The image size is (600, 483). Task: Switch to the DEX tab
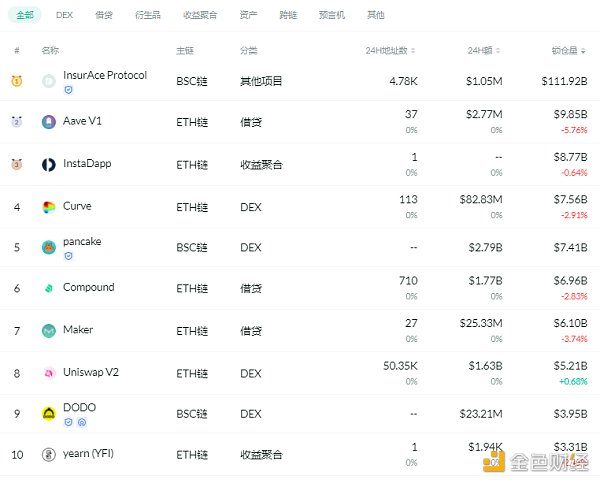64,15
